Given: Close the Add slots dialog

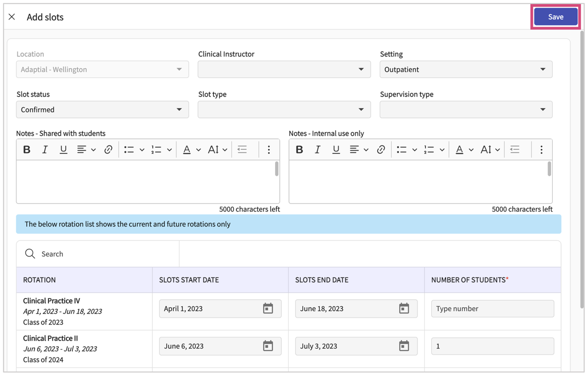Looking at the screenshot, I should (12, 17).
